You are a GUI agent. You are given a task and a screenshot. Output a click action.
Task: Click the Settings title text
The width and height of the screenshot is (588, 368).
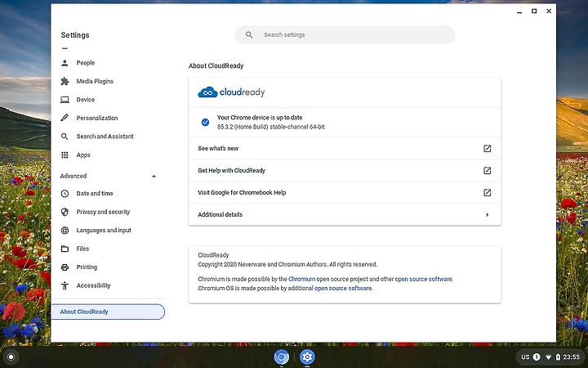pyautogui.click(x=75, y=35)
